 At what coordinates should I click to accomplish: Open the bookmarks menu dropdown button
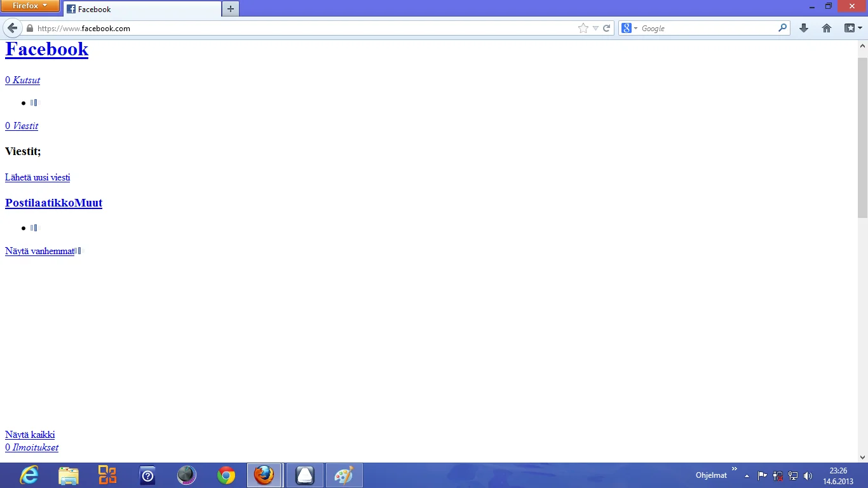point(853,28)
